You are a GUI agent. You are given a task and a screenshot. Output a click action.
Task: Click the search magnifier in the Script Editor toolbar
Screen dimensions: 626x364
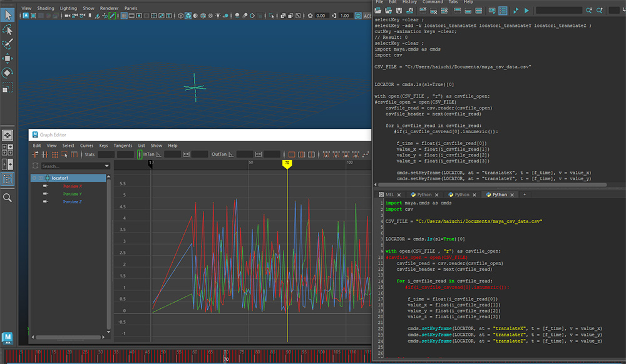(x=589, y=11)
